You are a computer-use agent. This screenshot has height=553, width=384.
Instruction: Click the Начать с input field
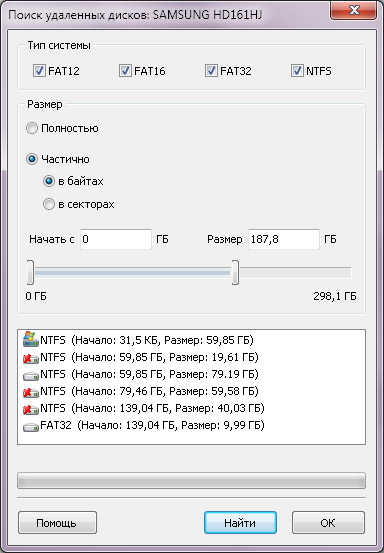[x=116, y=239]
